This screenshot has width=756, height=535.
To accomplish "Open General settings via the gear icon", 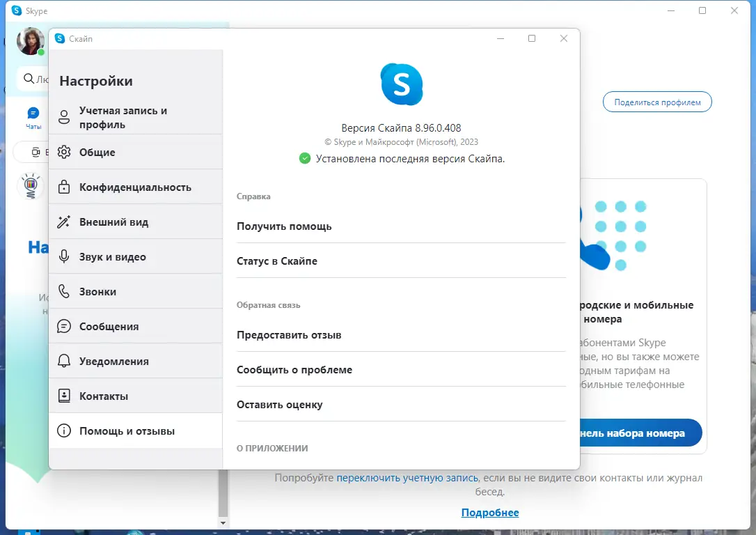I will tap(64, 152).
